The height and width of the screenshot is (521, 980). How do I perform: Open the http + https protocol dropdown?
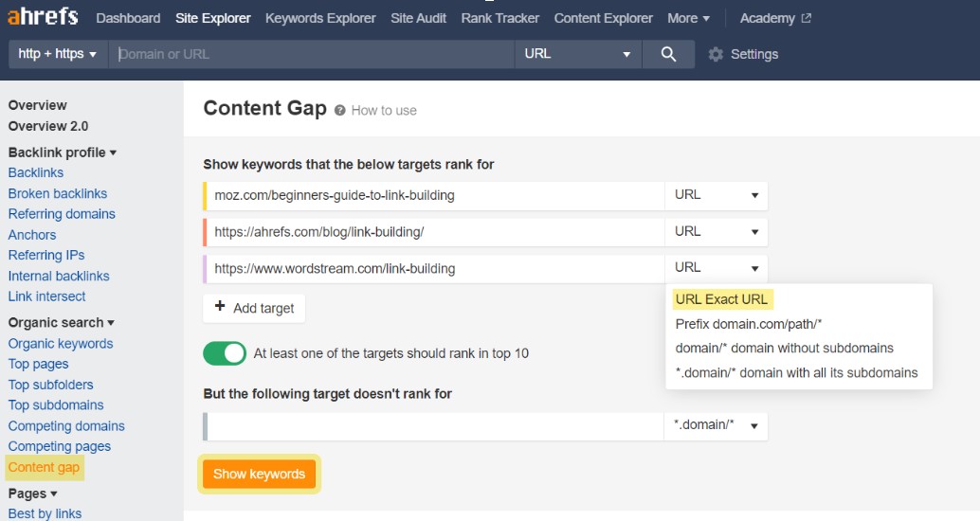click(x=58, y=54)
